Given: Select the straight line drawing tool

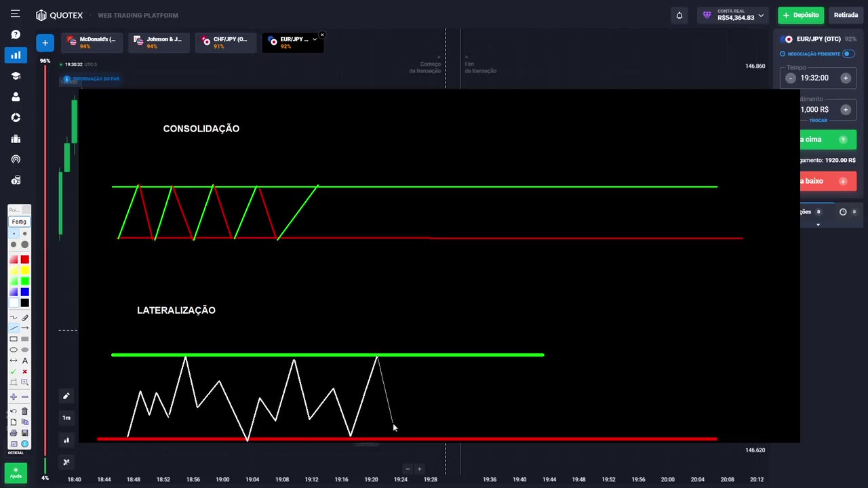Looking at the screenshot, I should pyautogui.click(x=14, y=327).
